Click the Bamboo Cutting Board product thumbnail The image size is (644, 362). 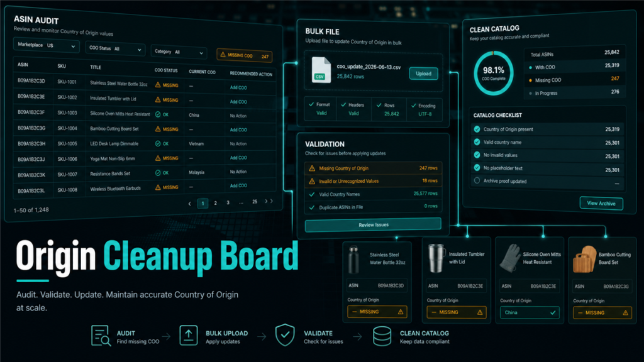click(x=584, y=259)
